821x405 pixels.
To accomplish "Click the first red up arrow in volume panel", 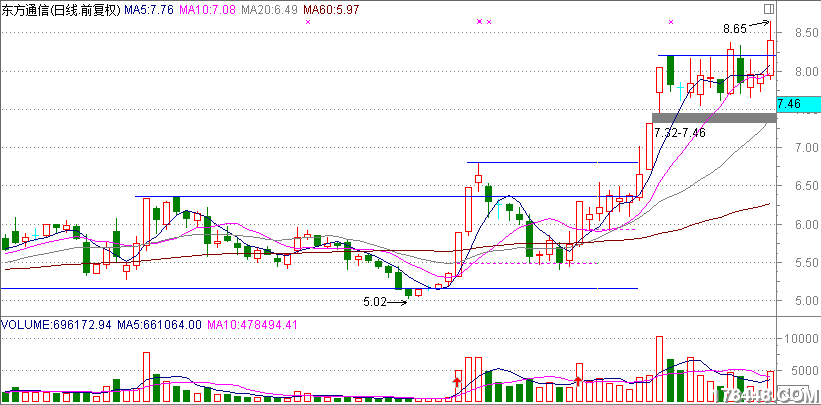I will pyautogui.click(x=457, y=380).
